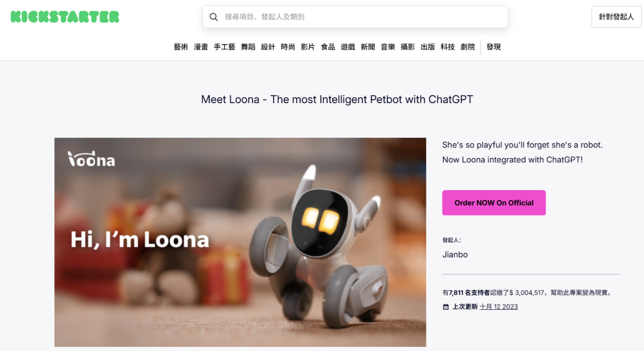Play the Hi, I'm Loona video
Viewport: 644px width, 351px height.
point(240,242)
